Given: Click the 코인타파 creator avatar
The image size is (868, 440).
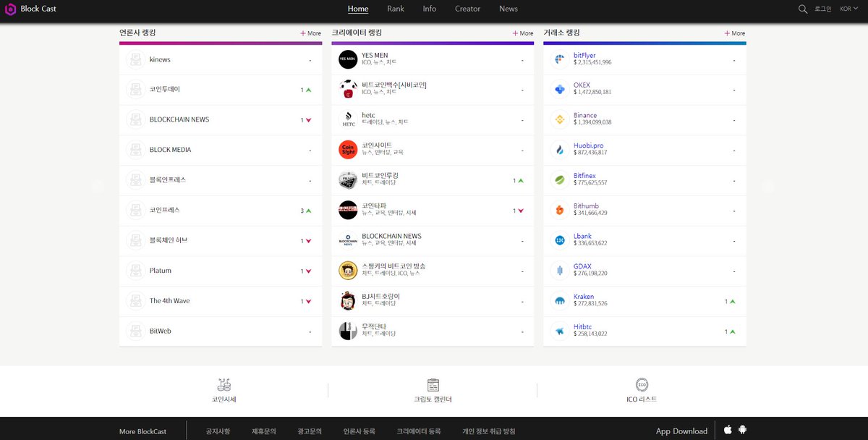Looking at the screenshot, I should click(x=348, y=210).
